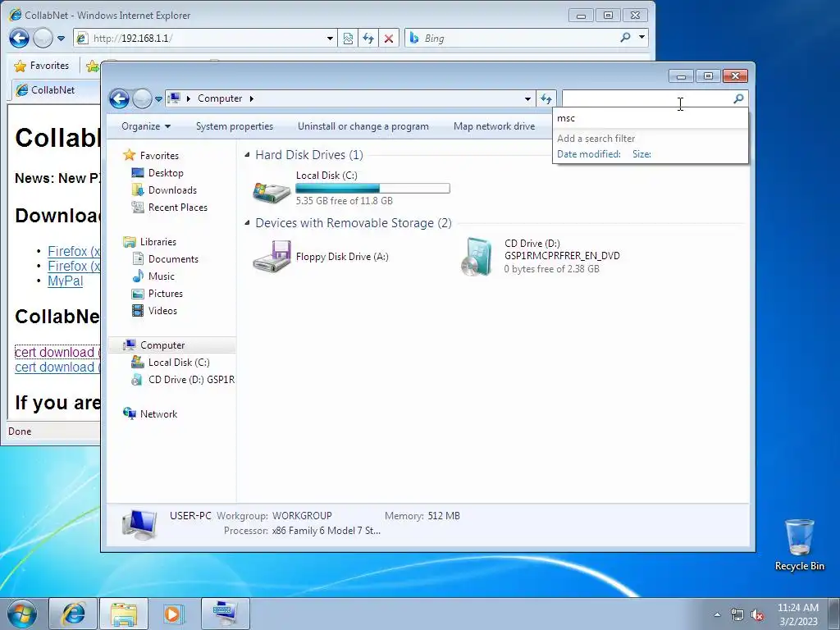Open Documents library

[x=173, y=259]
